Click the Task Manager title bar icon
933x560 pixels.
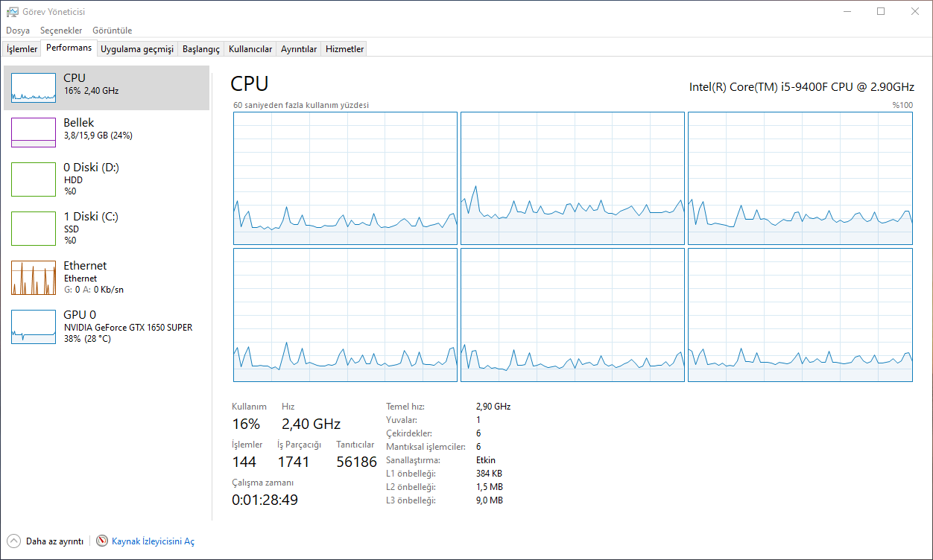coord(12,11)
